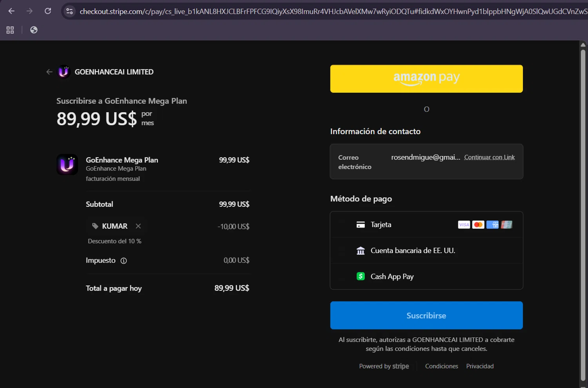The height and width of the screenshot is (388, 588).
Task: Click the Impuesto 0,00 US$ amount
Action: tap(236, 260)
